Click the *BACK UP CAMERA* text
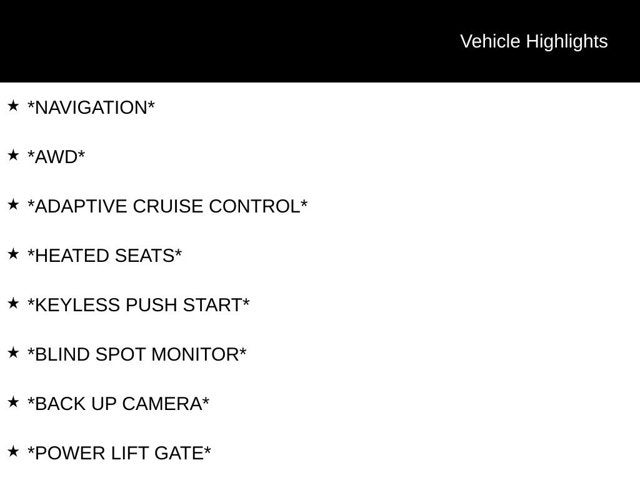This screenshot has width=640, height=480. pyautogui.click(x=118, y=404)
